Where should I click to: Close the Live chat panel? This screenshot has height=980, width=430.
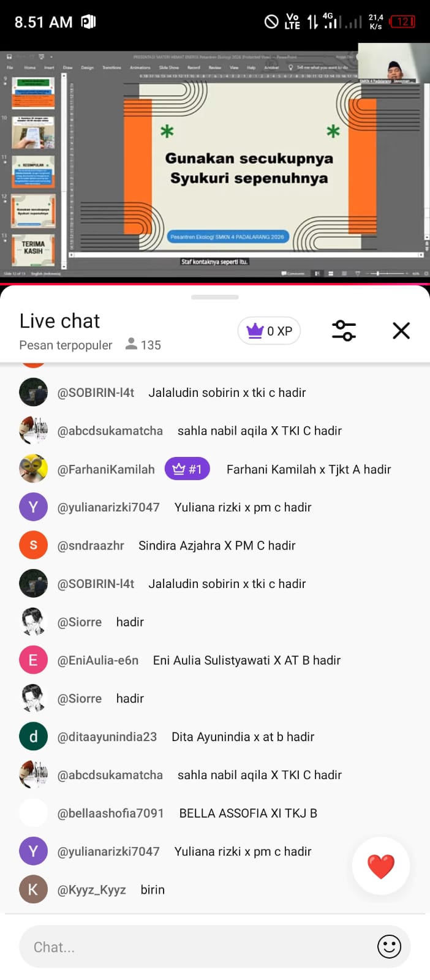coord(401,331)
